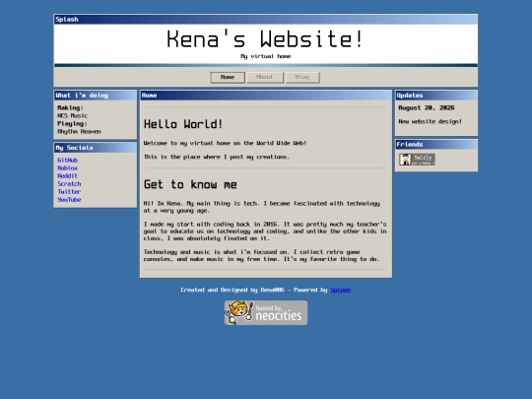Click the Friends panel header
This screenshot has width=532, height=399.
(x=436, y=144)
